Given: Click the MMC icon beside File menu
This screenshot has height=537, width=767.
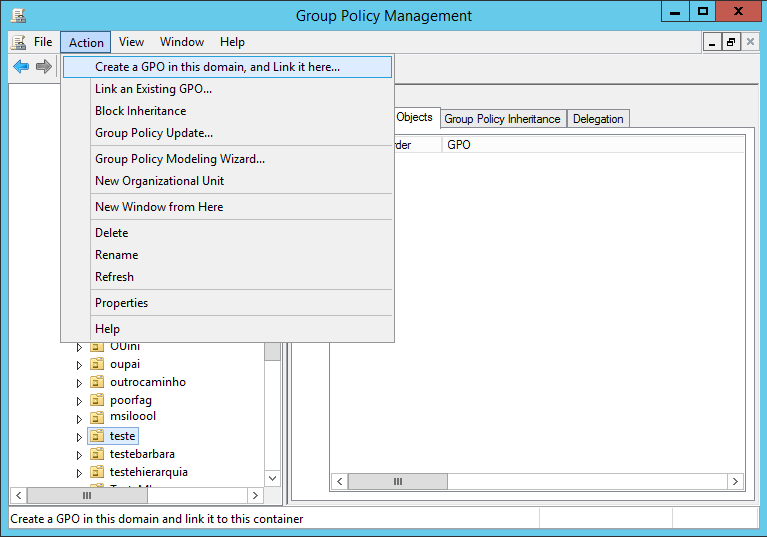Looking at the screenshot, I should (19, 42).
